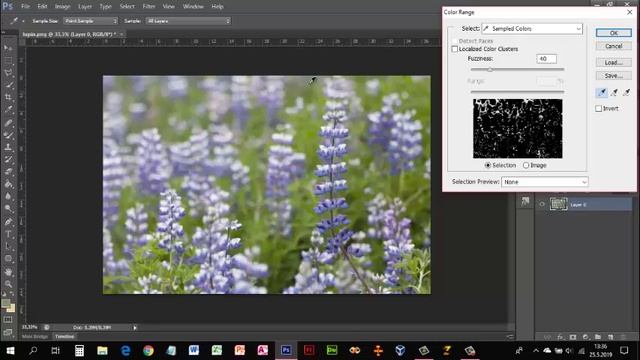Click the Fuzziness slider handle
Viewport: 640px width, 360px height.
pos(490,70)
